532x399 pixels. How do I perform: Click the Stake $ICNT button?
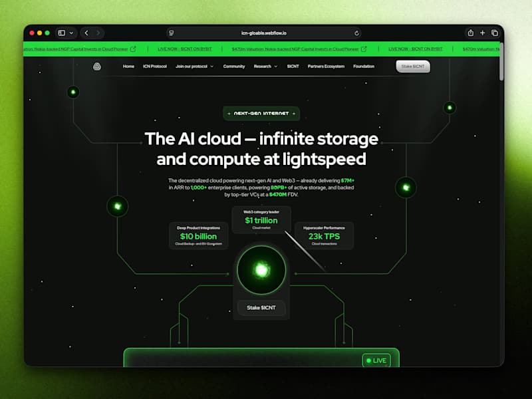[413, 66]
